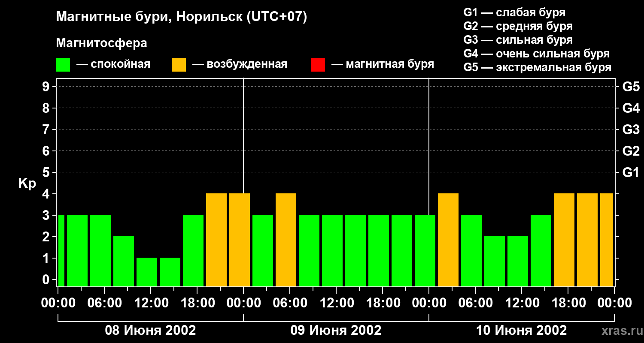Click the right-axis 'G1' scale label
Image resolution: width=644 pixels, height=343 pixels.
631,172
